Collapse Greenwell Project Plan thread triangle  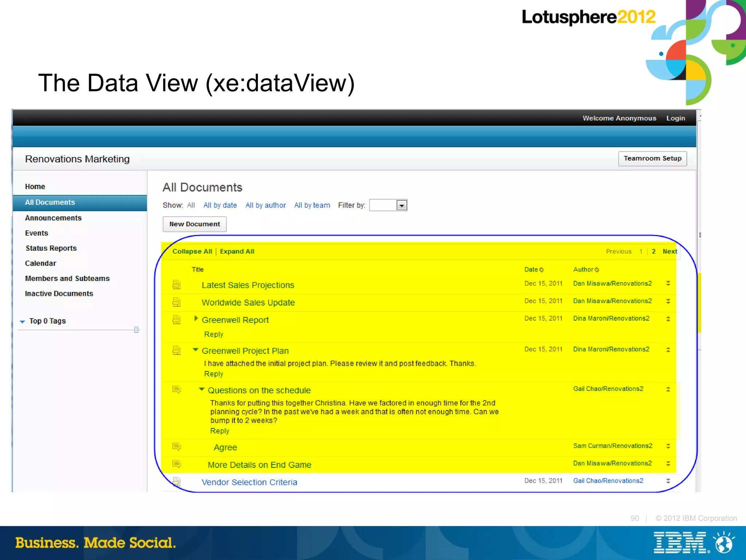pos(196,350)
